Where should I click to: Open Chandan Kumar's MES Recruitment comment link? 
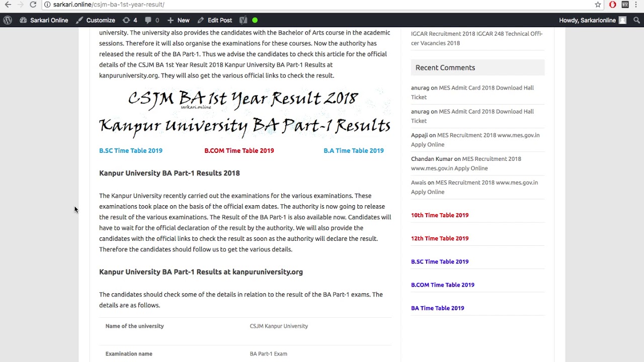(x=466, y=163)
